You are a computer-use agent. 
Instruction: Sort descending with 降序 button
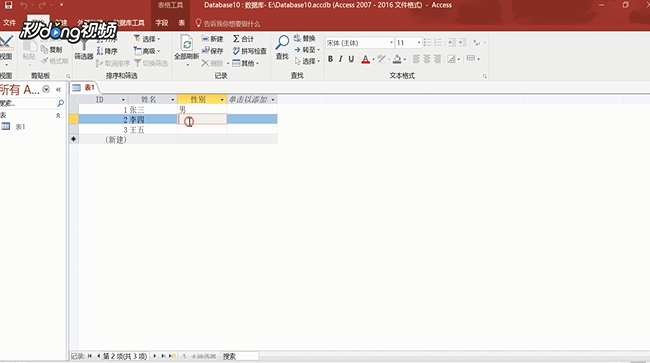(107, 51)
